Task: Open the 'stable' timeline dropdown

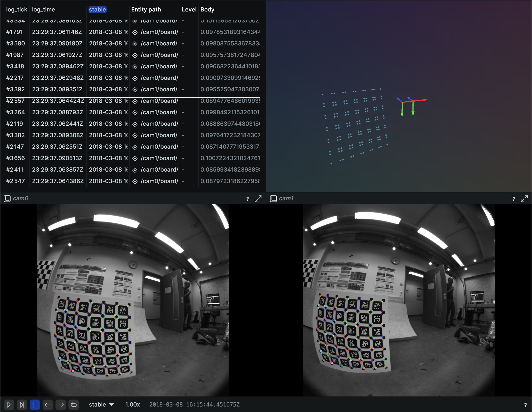Action: coord(101,404)
